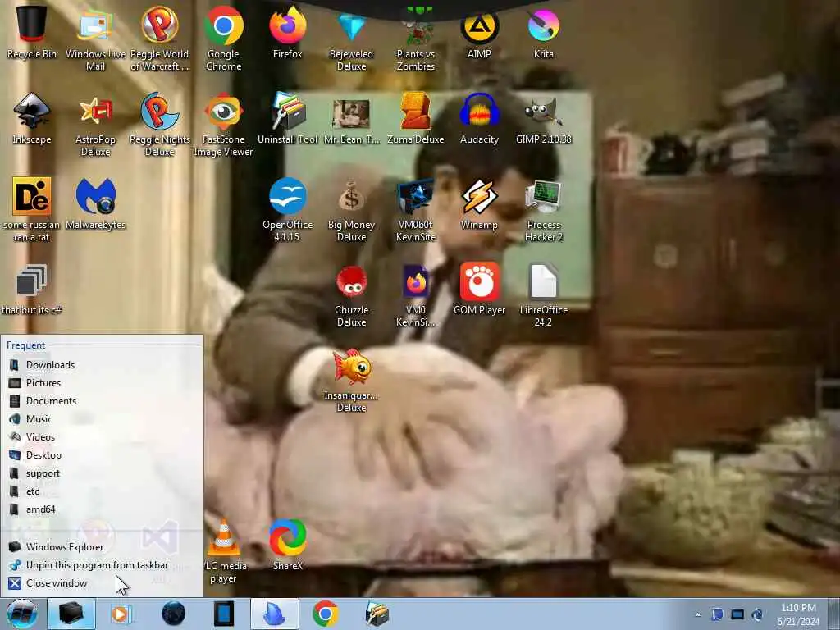
Task: Choose Close window in the jump list
Action: (x=102, y=583)
